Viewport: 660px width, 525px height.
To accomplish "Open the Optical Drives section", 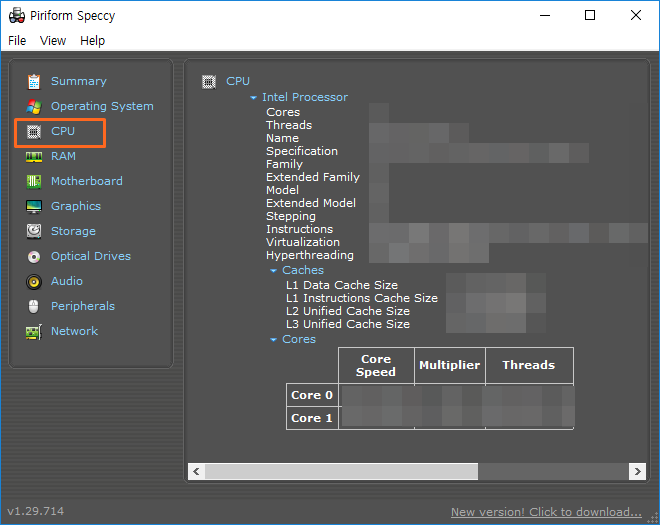I will tap(91, 256).
